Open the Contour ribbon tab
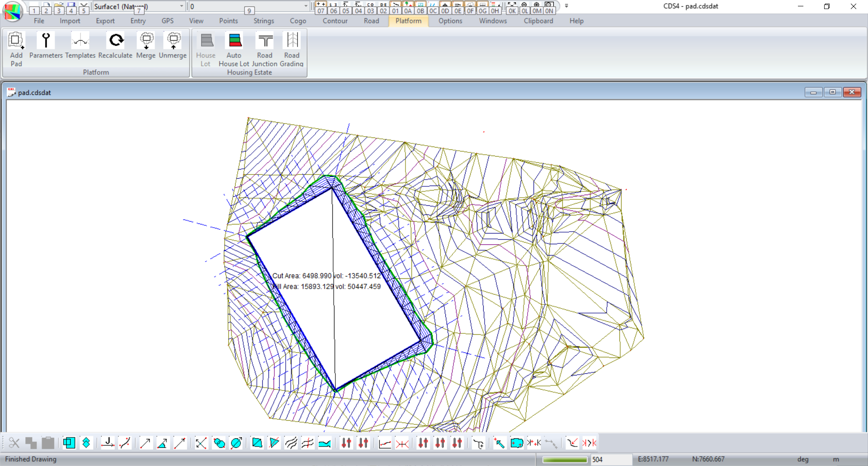 335,21
